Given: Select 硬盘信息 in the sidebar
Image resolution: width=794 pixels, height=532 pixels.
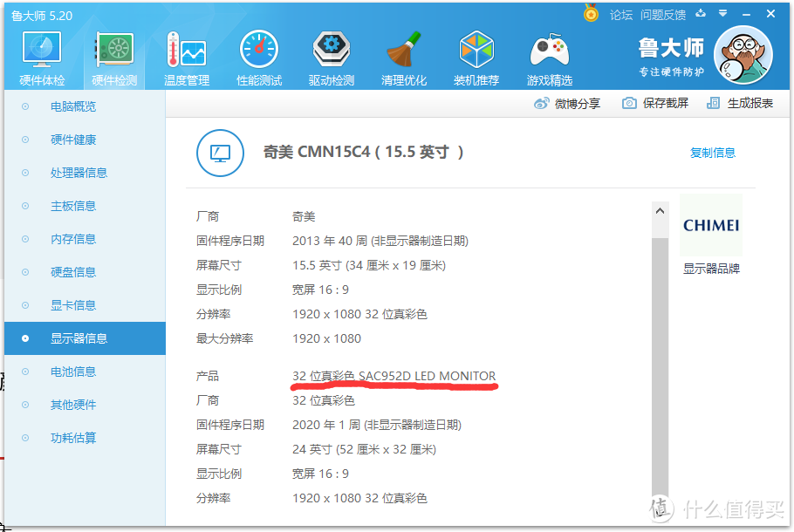Looking at the screenshot, I should coord(85,272).
